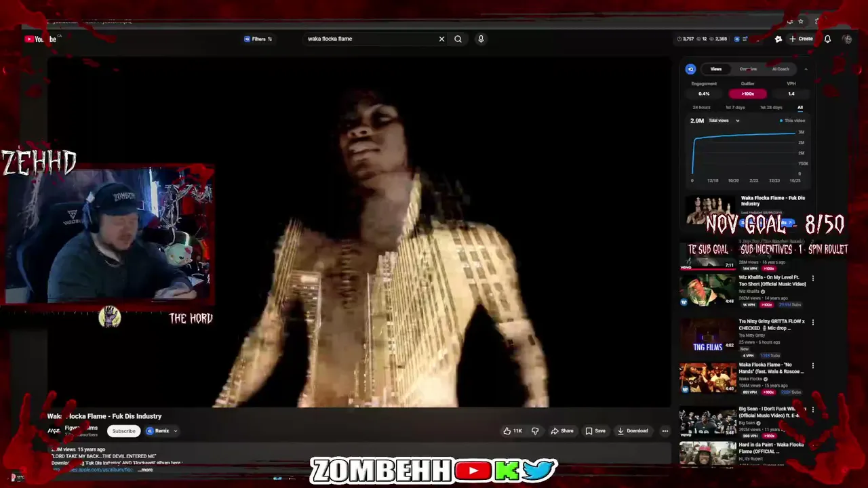Expand the description with ...more
868x488 pixels.
click(146, 470)
